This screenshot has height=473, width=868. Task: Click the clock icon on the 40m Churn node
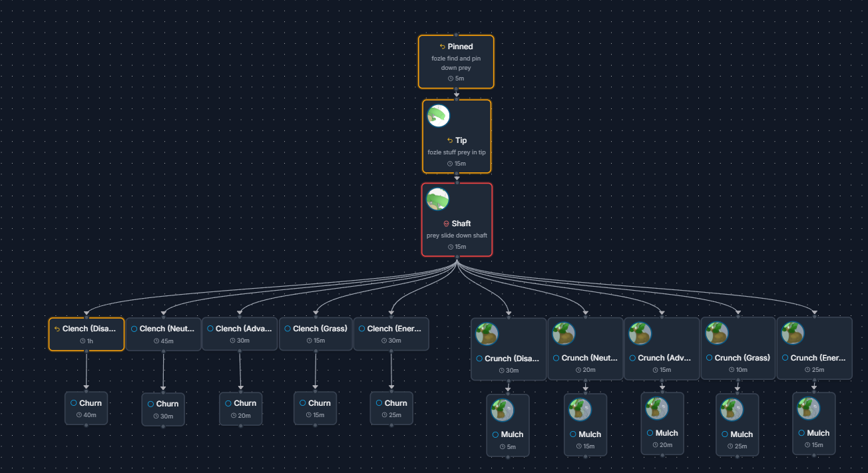(x=79, y=415)
